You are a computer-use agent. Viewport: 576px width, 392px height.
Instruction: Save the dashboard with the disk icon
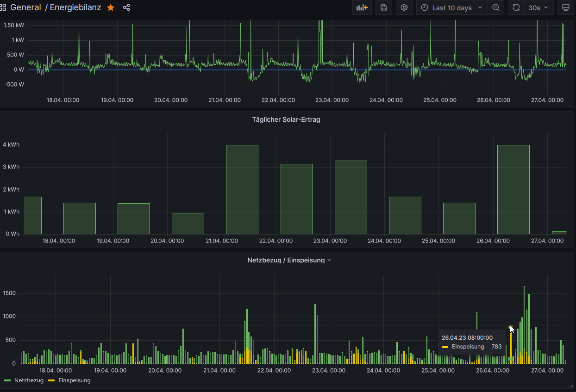pyautogui.click(x=383, y=8)
